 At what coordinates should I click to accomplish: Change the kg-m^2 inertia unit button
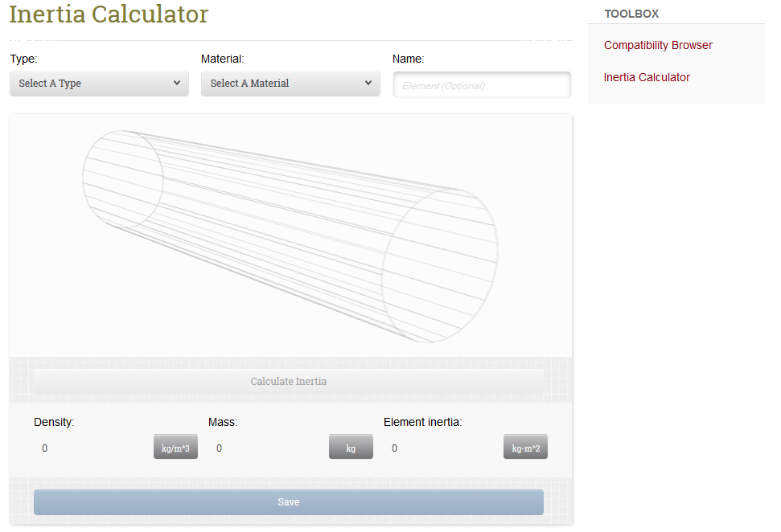tap(525, 446)
